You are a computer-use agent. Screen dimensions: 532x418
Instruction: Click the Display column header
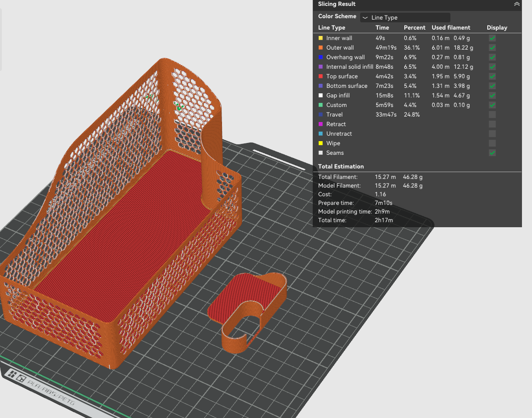pos(497,27)
